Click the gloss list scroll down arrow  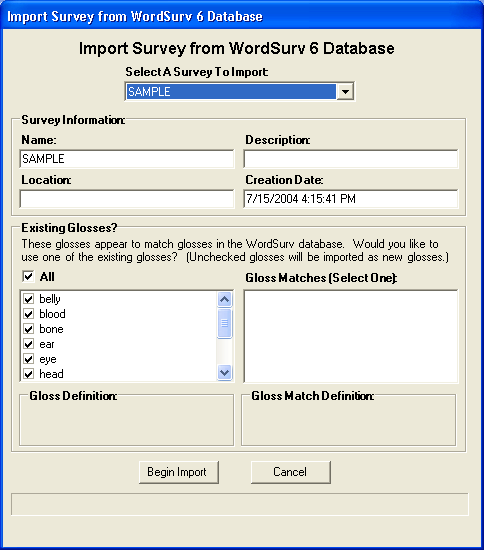(x=224, y=372)
